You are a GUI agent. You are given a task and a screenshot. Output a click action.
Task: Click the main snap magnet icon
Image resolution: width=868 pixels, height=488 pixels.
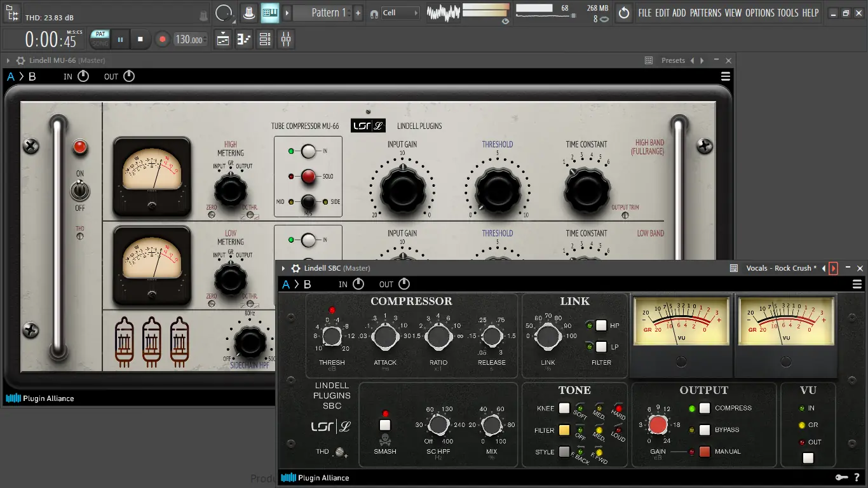[x=374, y=13]
